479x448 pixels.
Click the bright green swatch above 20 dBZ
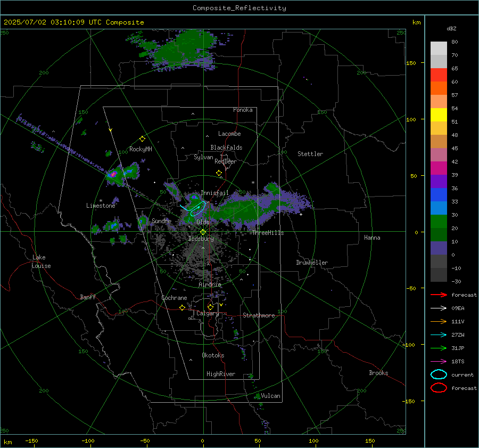(x=439, y=222)
